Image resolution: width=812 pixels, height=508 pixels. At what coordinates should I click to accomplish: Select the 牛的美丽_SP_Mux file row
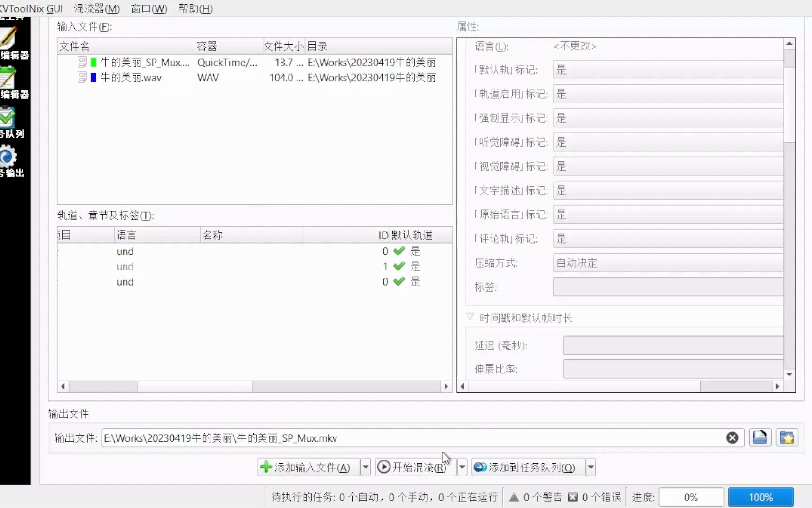[x=254, y=62]
